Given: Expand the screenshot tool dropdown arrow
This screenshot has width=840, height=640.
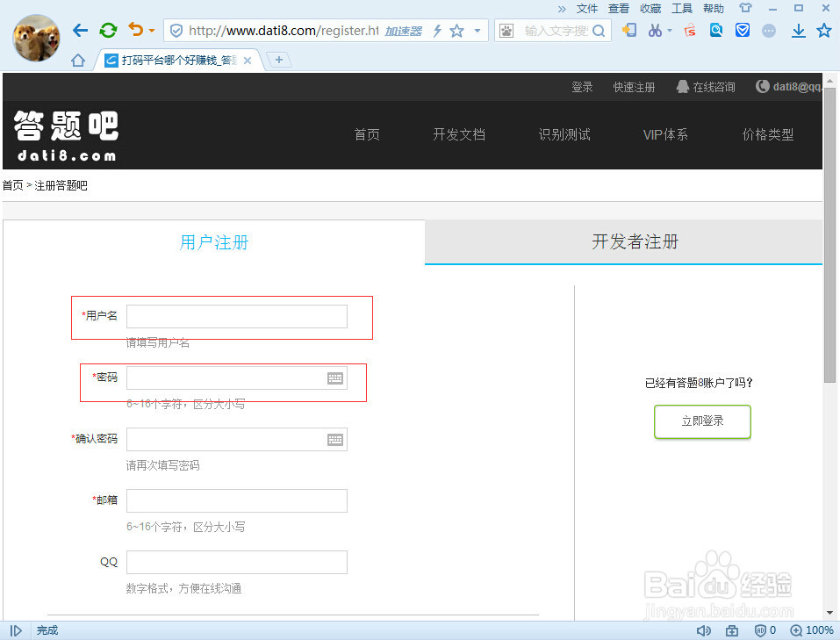Looking at the screenshot, I should pos(669,30).
